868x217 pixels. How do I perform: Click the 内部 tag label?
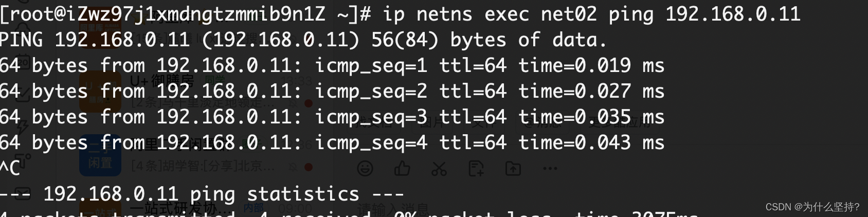[254, 208]
